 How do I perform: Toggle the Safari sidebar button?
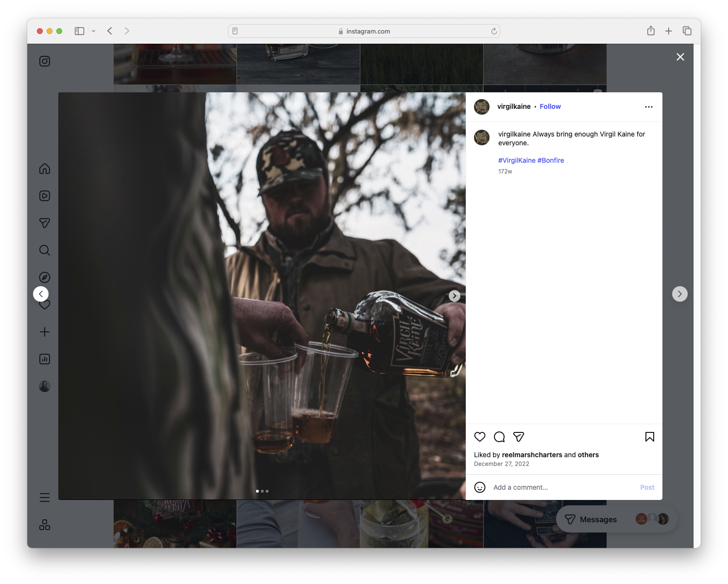pos(79,31)
